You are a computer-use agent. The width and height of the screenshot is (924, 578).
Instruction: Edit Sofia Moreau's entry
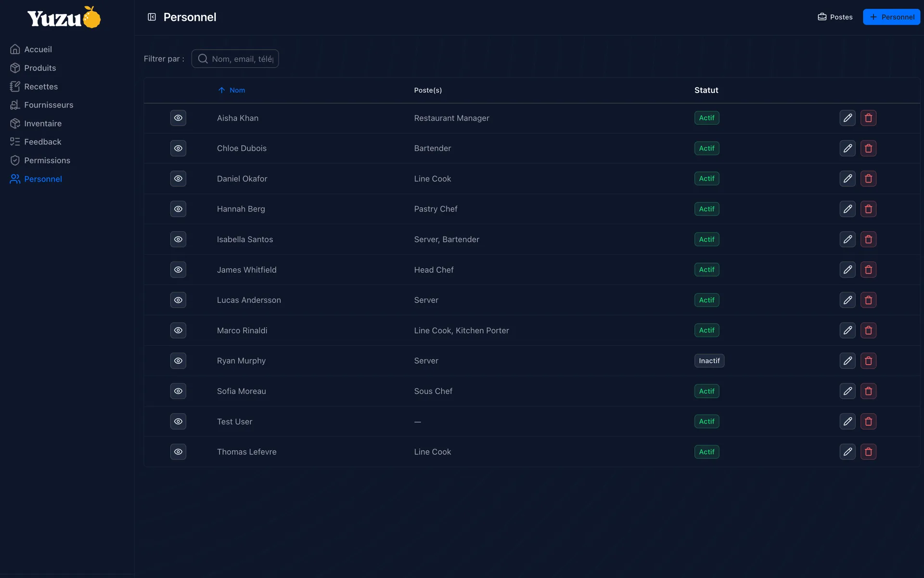pos(847,391)
